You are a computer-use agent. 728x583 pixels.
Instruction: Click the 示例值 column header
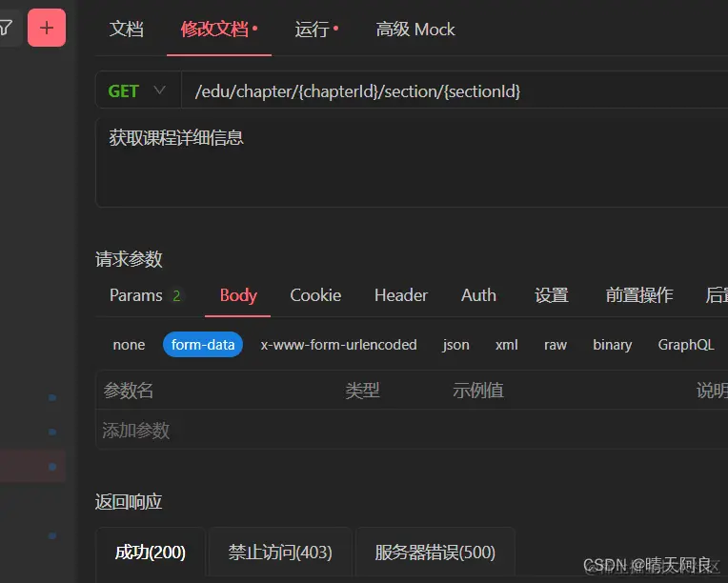[x=478, y=391]
